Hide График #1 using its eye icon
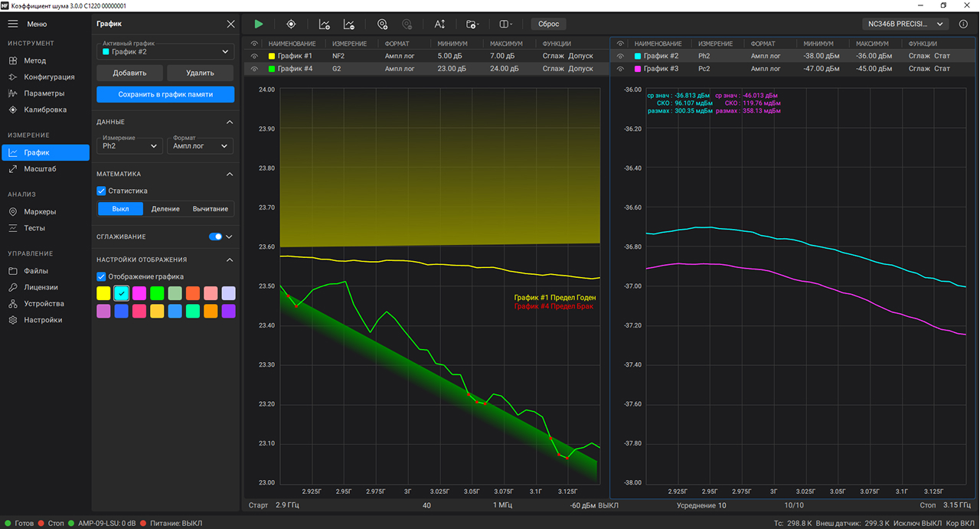 click(x=253, y=56)
